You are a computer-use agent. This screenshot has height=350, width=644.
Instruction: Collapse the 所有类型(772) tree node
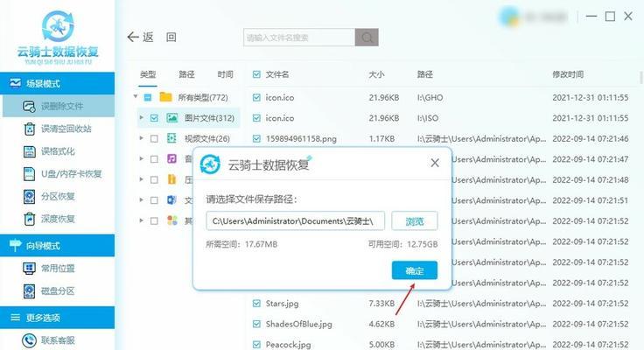135,97
